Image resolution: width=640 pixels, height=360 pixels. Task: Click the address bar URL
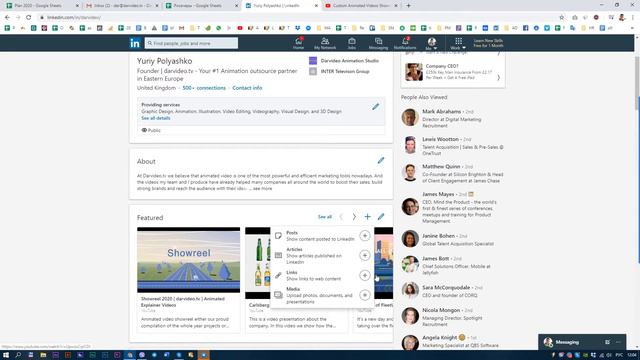[x=74, y=18]
